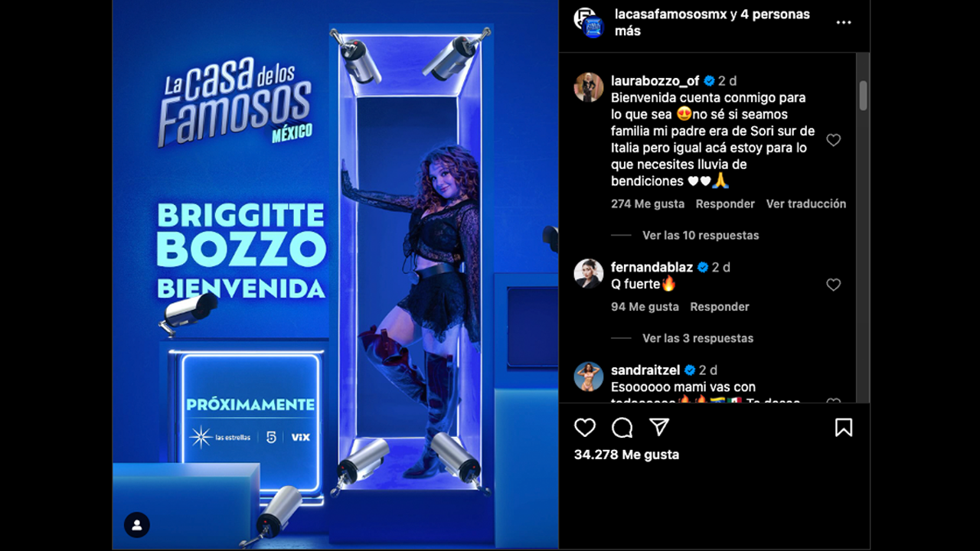
Task: Open laurabozzo_of's profile picture
Action: click(x=589, y=87)
